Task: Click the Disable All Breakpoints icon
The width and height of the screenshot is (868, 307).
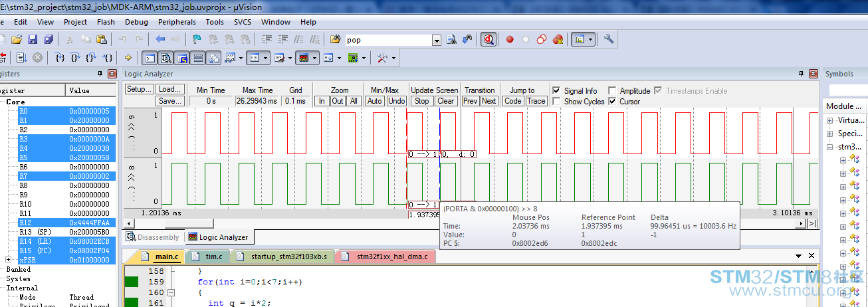Action: pyautogui.click(x=542, y=40)
